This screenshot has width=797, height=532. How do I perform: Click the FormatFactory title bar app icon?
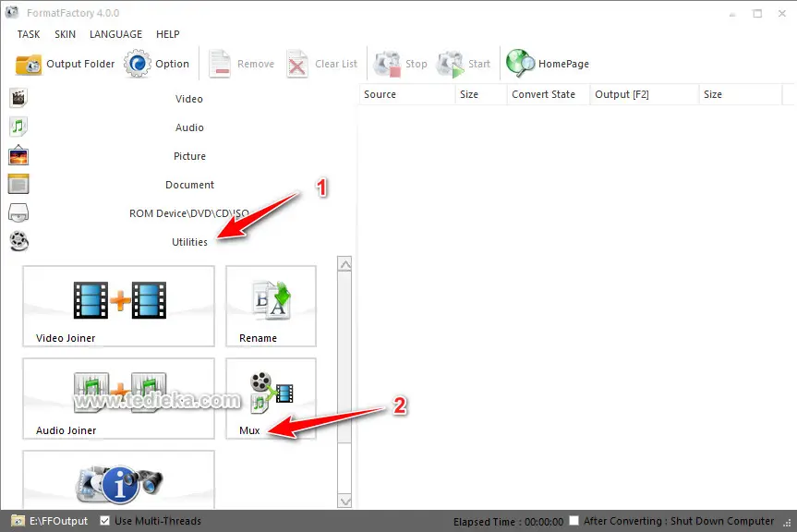[12, 12]
